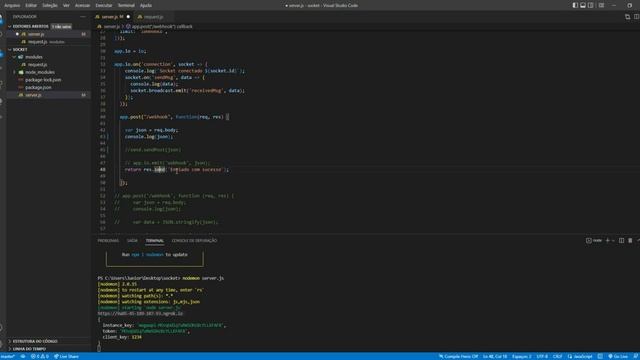Click the sync changes icon in status bar
This screenshot has height=360, width=640.
[23, 356]
